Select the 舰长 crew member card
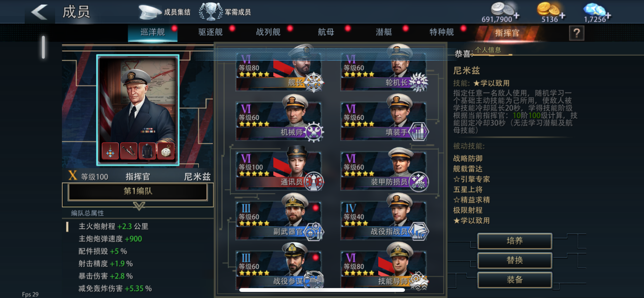Image resolution: width=644 pixels, height=298 pixels. 279,69
